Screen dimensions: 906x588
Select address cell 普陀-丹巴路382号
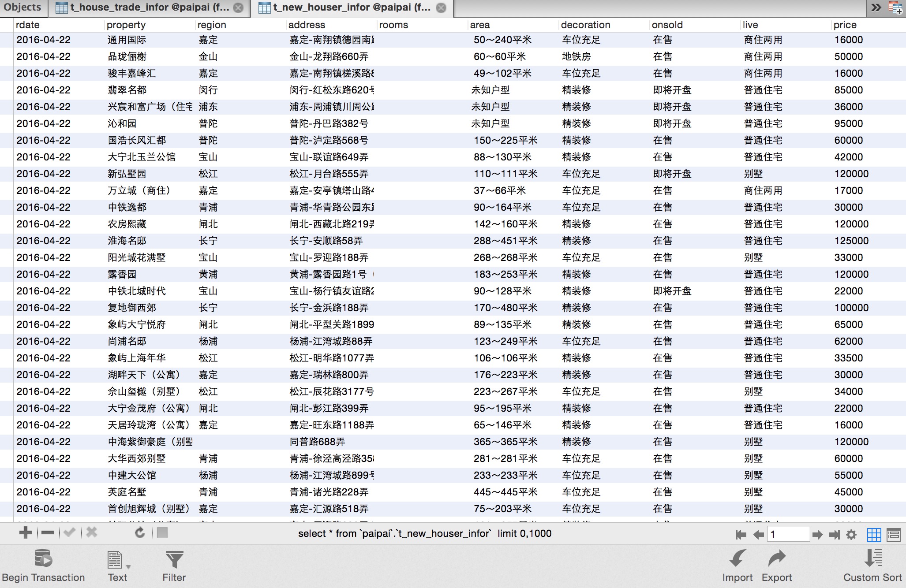329,123
